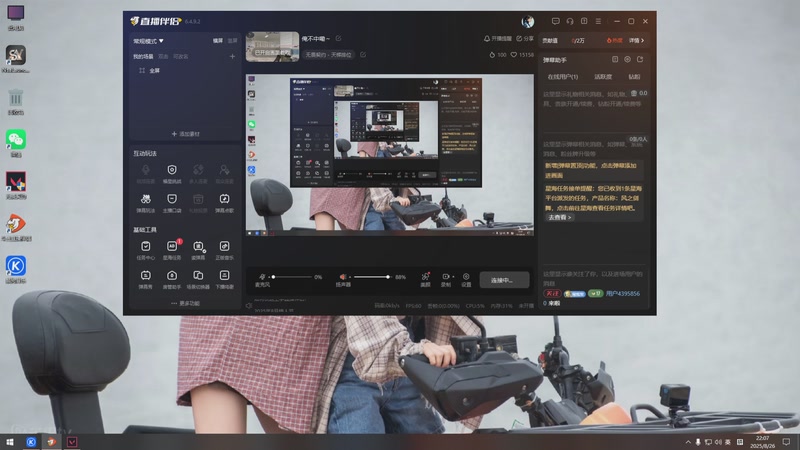
Task: Open the notification center icon in taskbar
Action: (x=786, y=442)
